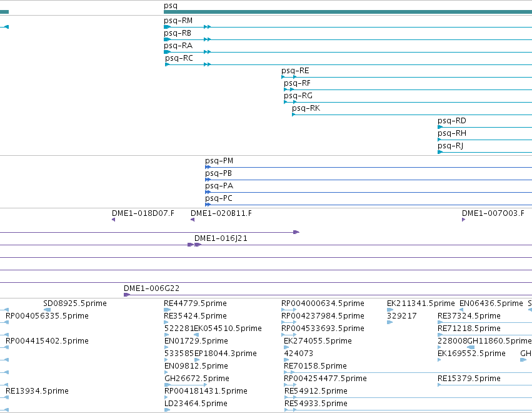Click the arrow glyph under DME1-018D07.F

tap(114, 220)
